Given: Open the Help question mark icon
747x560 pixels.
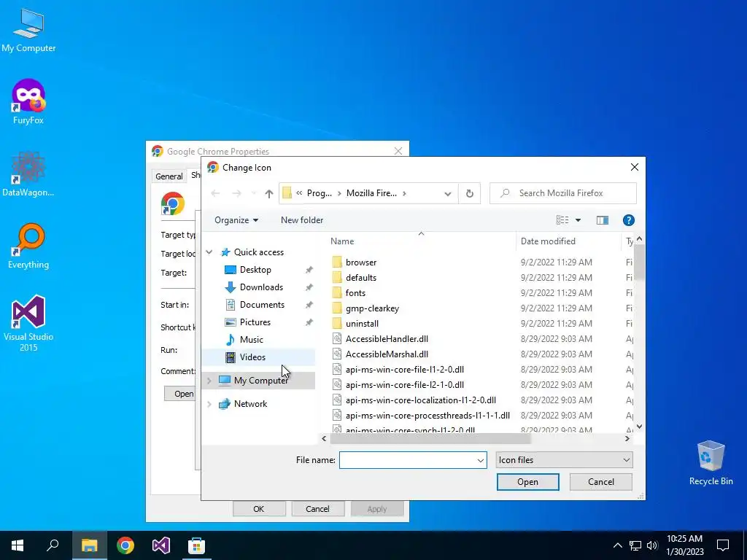Looking at the screenshot, I should pos(628,220).
